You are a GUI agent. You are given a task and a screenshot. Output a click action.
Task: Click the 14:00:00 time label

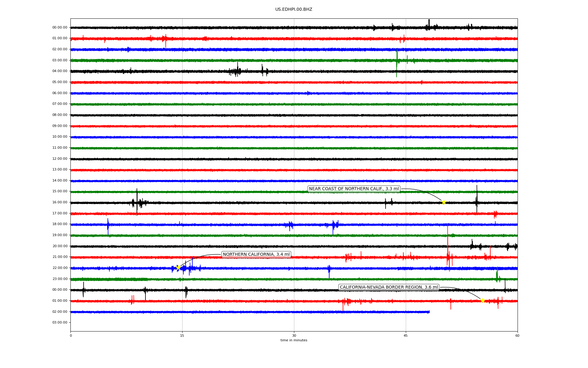point(60,180)
